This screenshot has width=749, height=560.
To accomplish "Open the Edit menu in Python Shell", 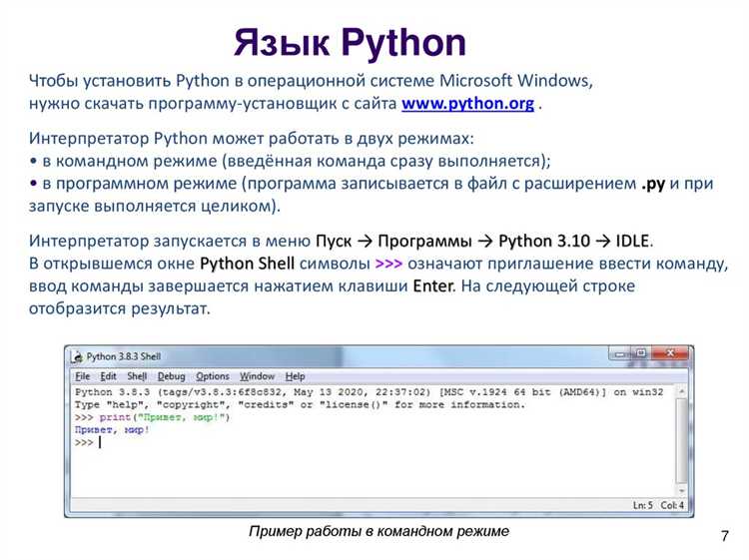I will pos(109,376).
